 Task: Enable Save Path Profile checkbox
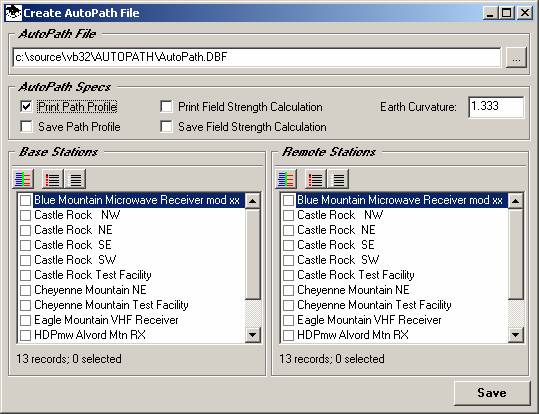(26, 127)
